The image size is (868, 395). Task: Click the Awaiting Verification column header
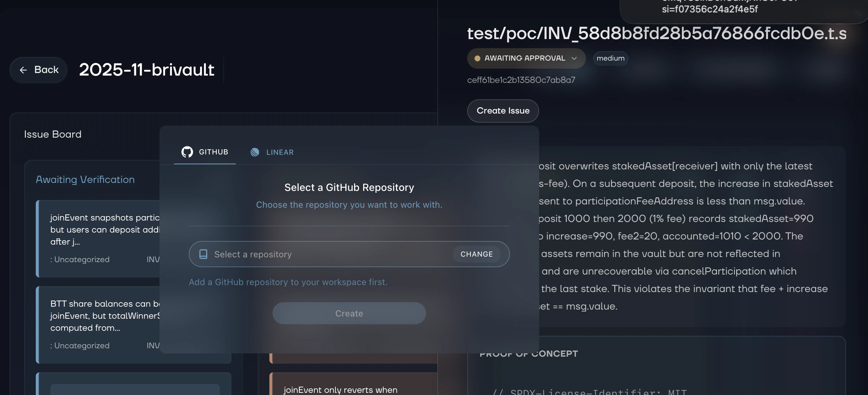[85, 180]
